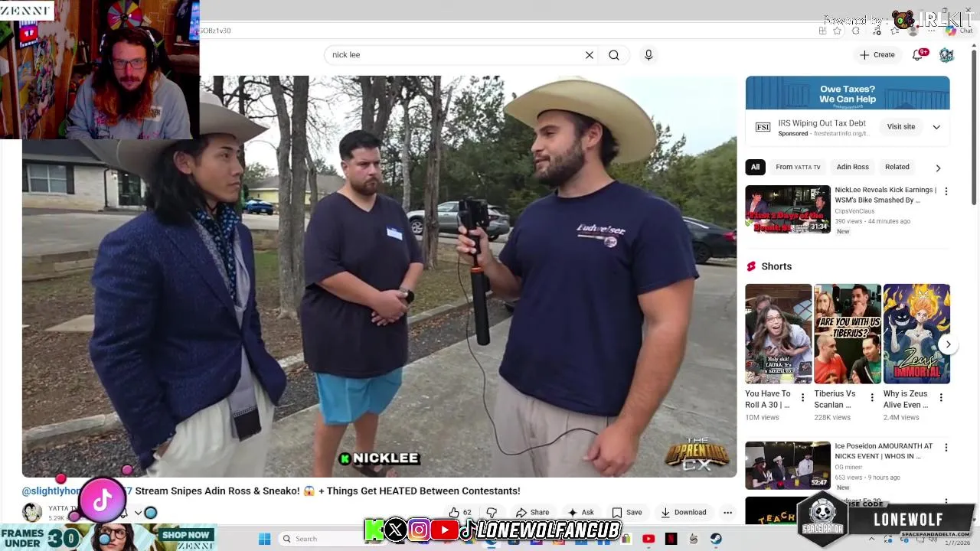Image resolution: width=980 pixels, height=551 pixels.
Task: Open YouTube app from the taskbar
Action: (x=648, y=539)
